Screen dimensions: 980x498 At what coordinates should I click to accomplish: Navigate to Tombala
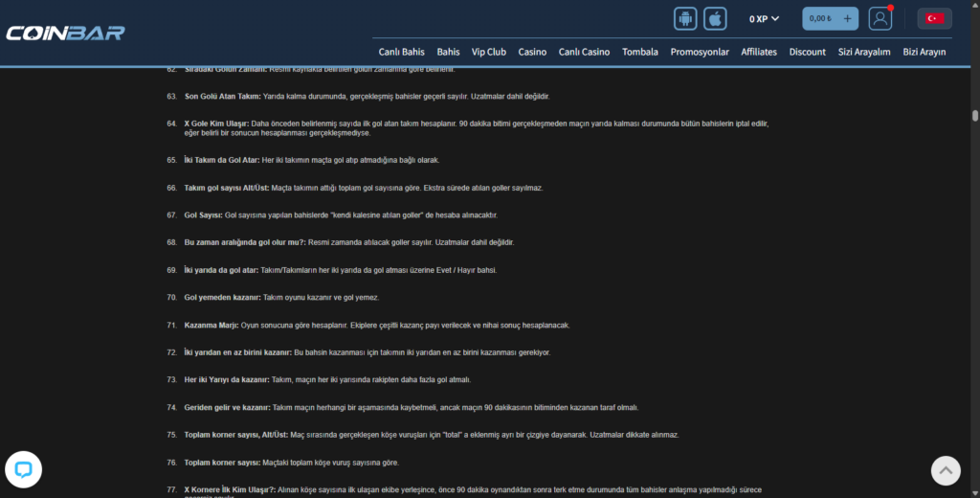[639, 52]
